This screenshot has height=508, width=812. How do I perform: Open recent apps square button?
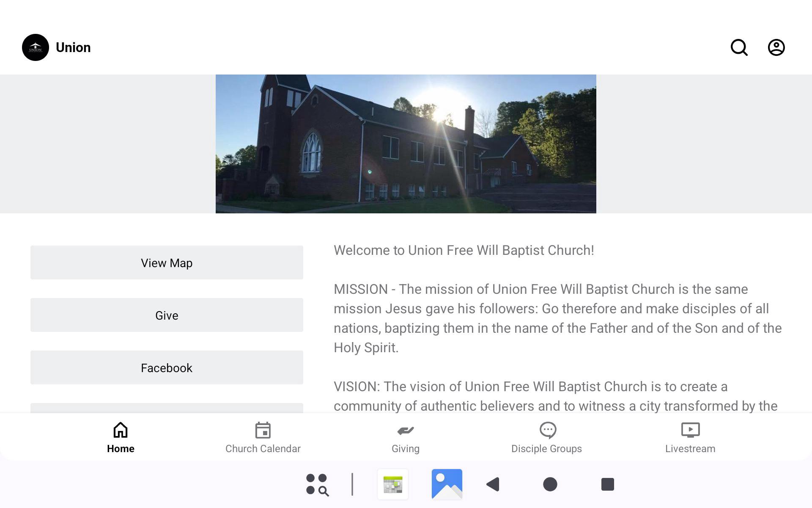607,484
